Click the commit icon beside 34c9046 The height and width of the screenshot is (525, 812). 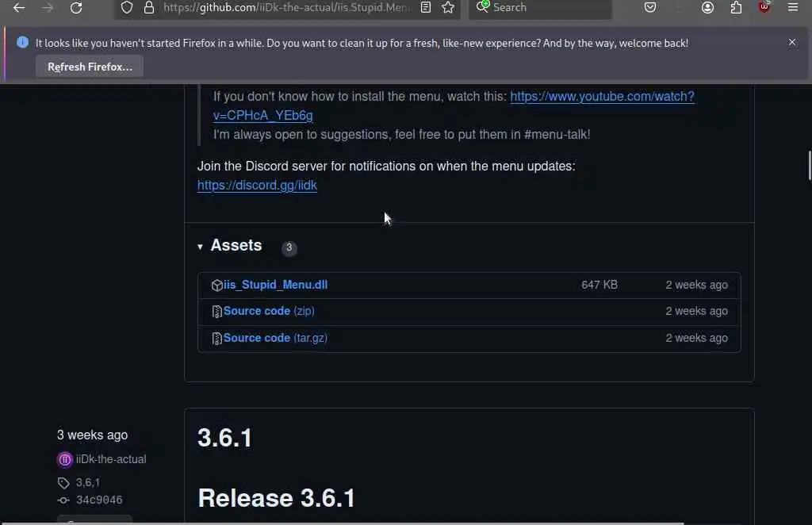coord(63,500)
